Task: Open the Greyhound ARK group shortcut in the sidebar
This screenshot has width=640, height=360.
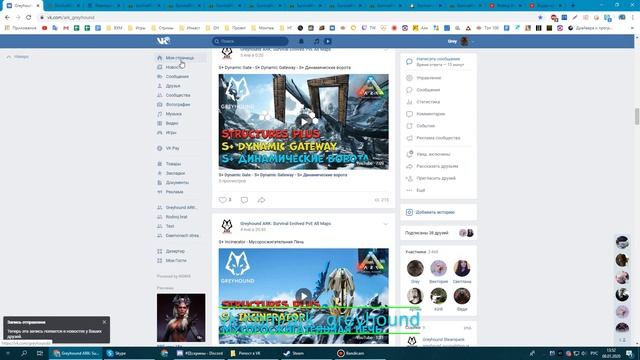Action: 181,207
